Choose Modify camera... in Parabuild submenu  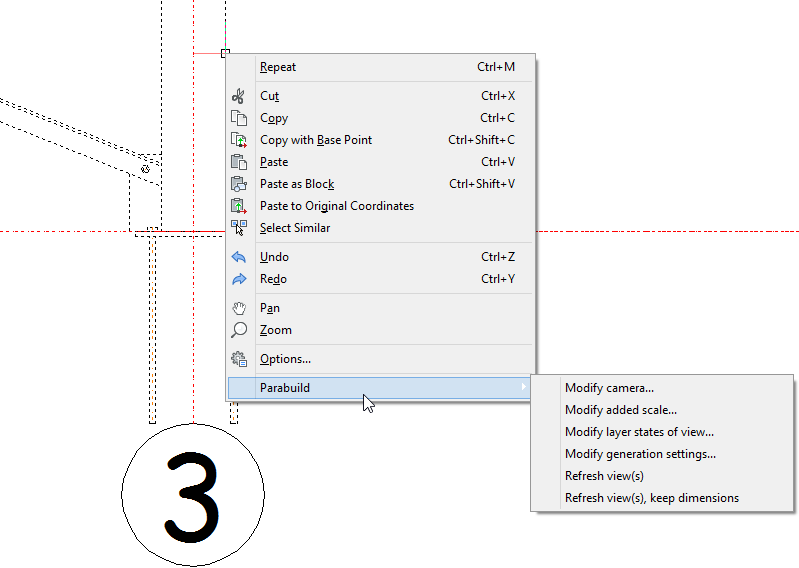click(662, 388)
